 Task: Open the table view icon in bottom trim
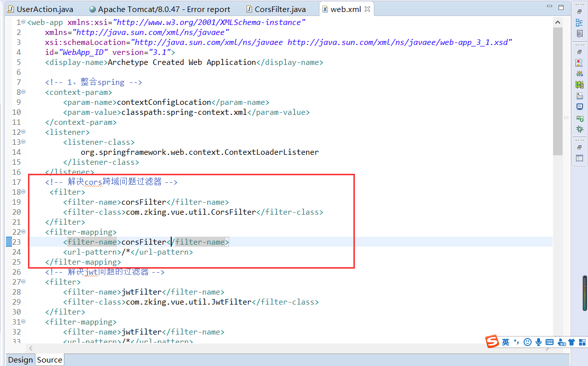[x=580, y=158]
